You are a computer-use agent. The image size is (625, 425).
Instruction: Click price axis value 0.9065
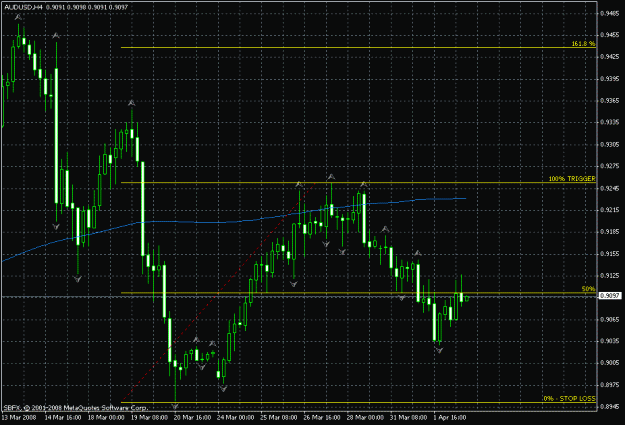click(x=610, y=319)
